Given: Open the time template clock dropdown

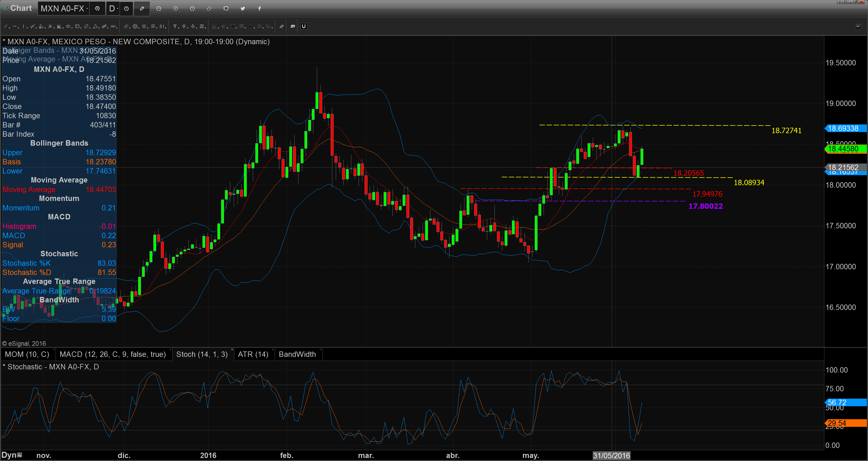Looking at the screenshot, I should [x=126, y=9].
